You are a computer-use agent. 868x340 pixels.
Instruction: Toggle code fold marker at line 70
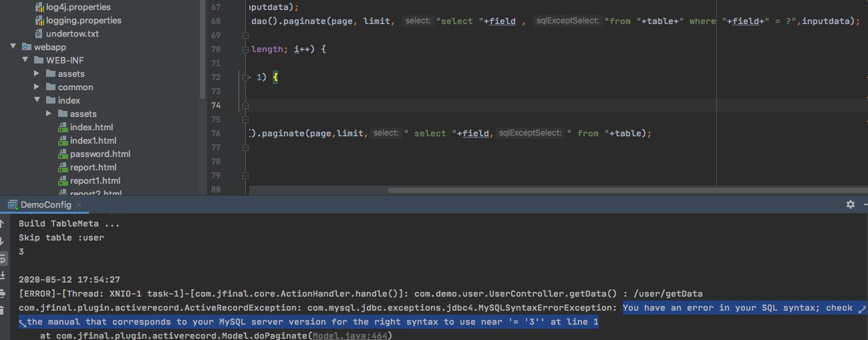pos(245,49)
